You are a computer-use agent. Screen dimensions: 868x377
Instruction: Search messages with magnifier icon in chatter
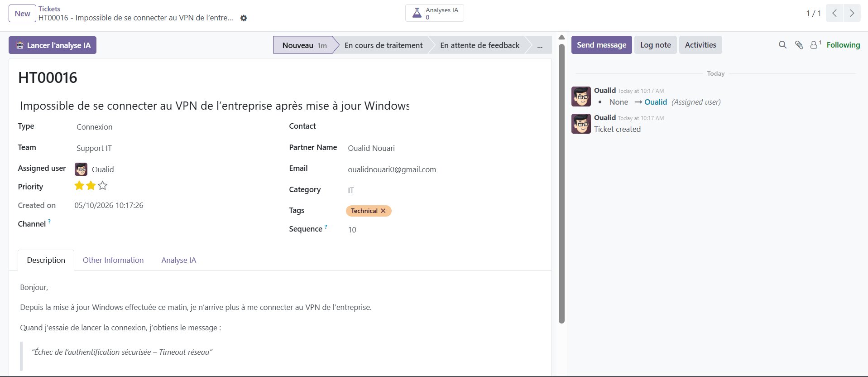(x=782, y=45)
